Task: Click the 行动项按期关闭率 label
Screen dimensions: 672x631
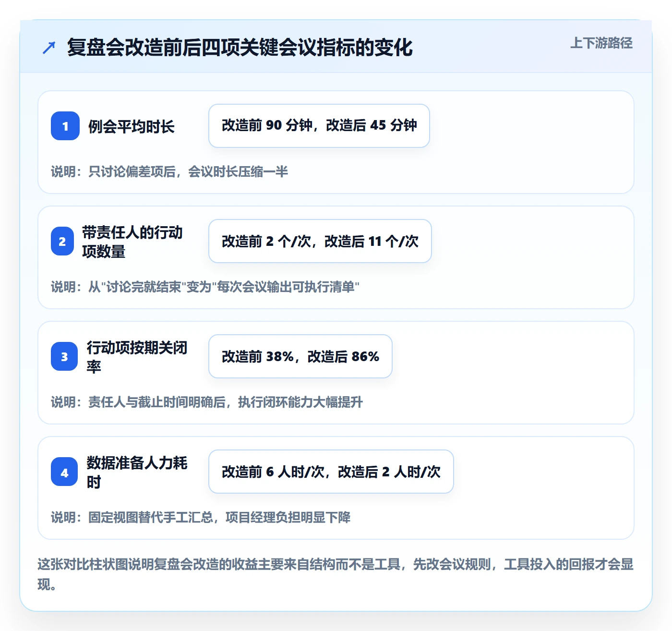Action: click(x=137, y=357)
